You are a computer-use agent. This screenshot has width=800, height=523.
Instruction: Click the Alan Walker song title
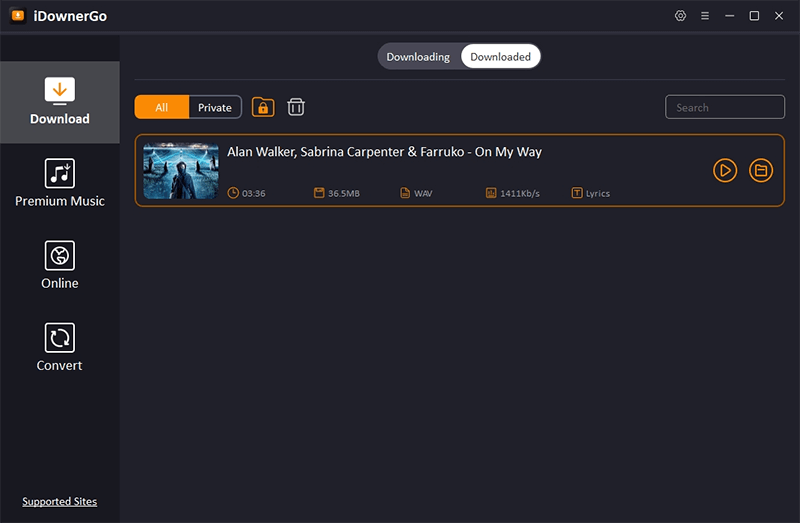(x=384, y=152)
